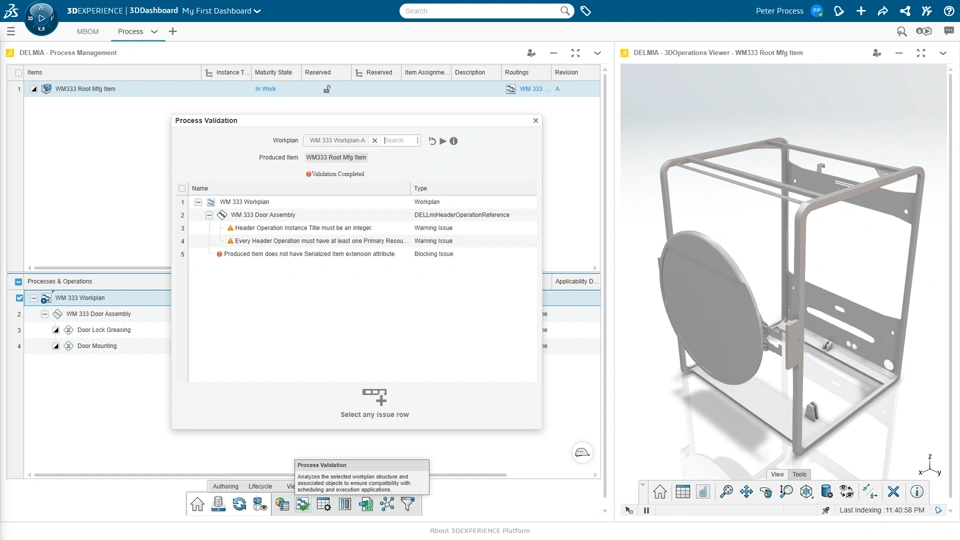
Task: Uncheck the WM 333 Workplan row checkbox
Action: (19, 298)
